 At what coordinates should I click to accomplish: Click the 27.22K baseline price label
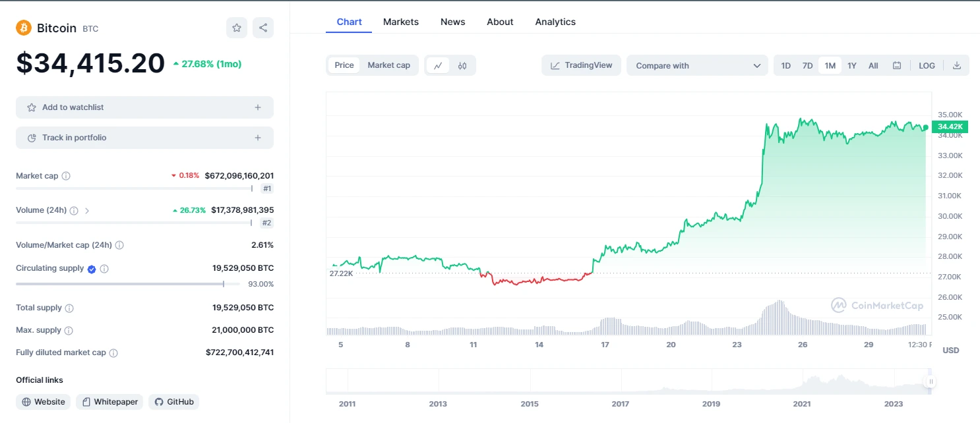coord(341,273)
